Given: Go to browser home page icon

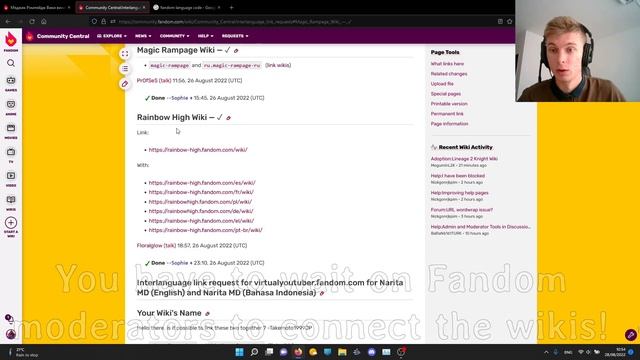Looking at the screenshot, I should pyautogui.click(x=44, y=21).
